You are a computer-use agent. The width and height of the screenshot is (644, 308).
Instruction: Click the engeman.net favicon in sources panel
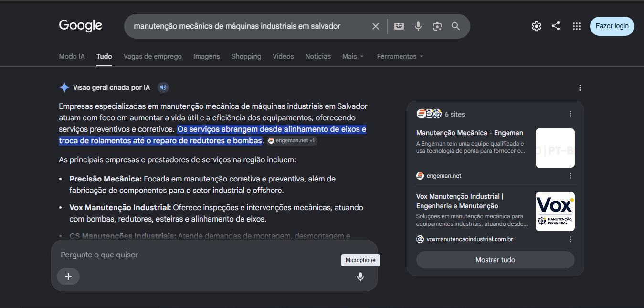click(x=420, y=176)
